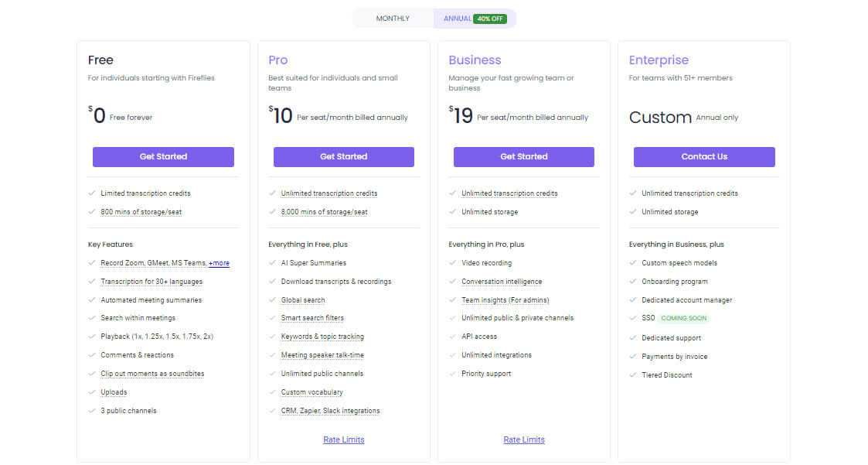
Task: Click Get Started under Free plan
Action: pos(163,157)
